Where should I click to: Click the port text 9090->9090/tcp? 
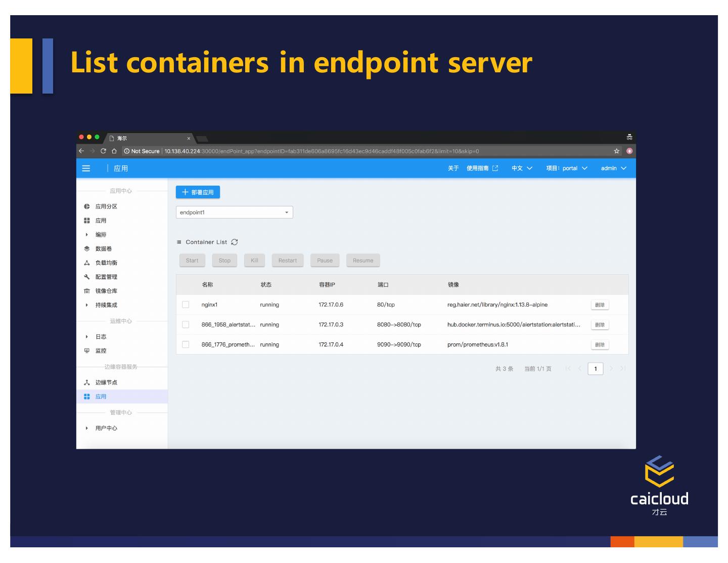pos(399,345)
